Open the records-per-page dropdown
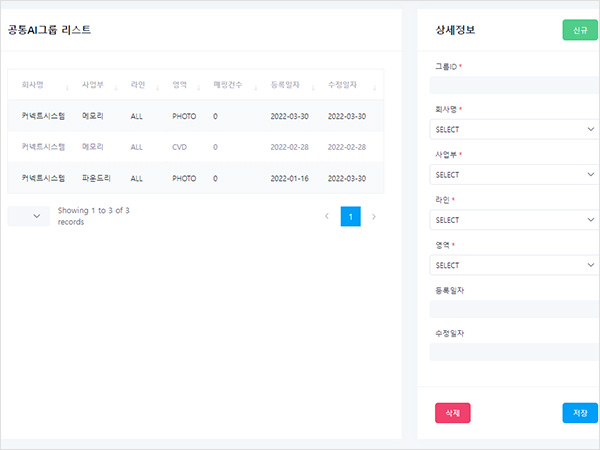 [x=28, y=217]
